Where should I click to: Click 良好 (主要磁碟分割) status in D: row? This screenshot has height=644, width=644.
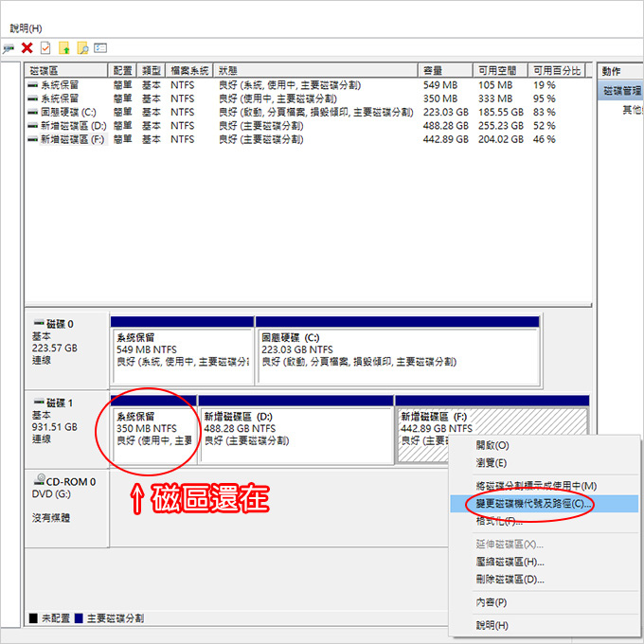(260, 126)
